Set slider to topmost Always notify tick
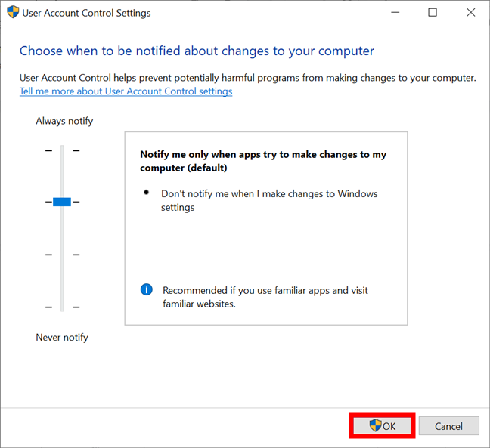The image size is (490, 448). [x=62, y=150]
